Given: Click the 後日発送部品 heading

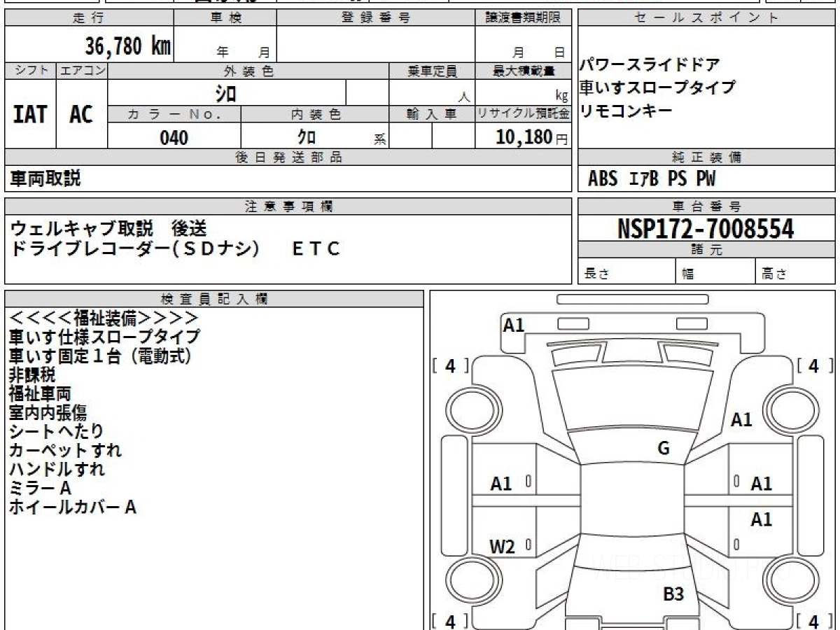Looking at the screenshot, I should (x=288, y=157).
